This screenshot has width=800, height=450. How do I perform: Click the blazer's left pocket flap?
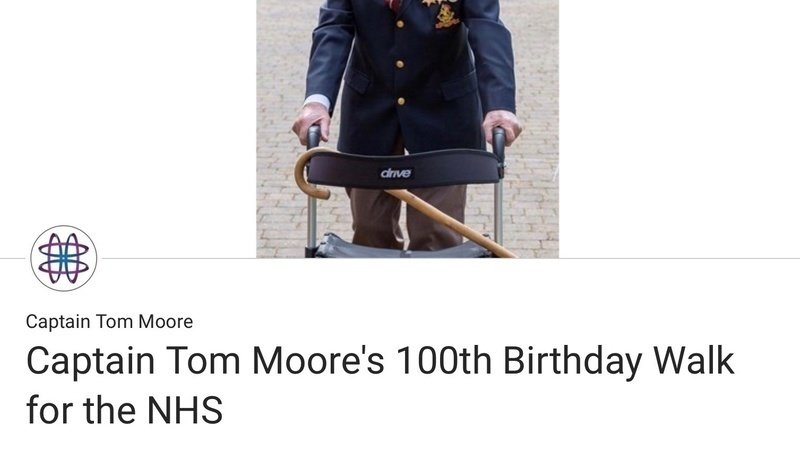(357, 81)
